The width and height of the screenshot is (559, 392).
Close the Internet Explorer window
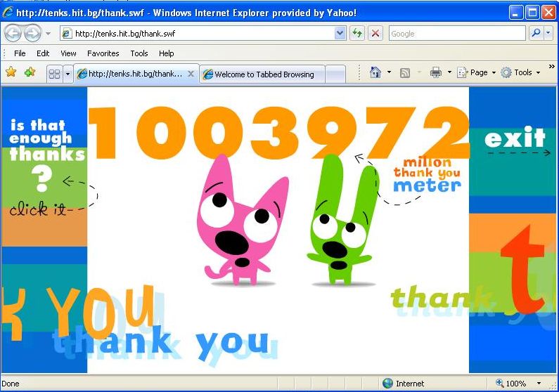click(x=548, y=13)
